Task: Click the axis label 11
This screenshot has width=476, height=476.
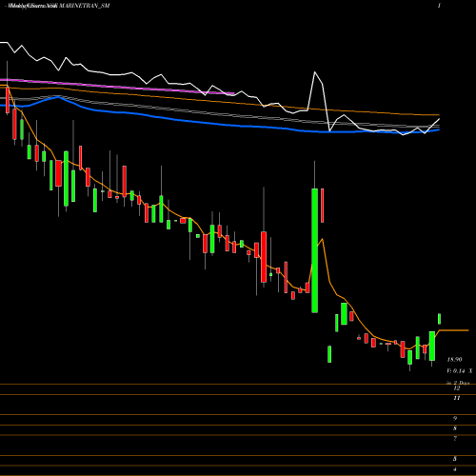Action: [x=457, y=398]
